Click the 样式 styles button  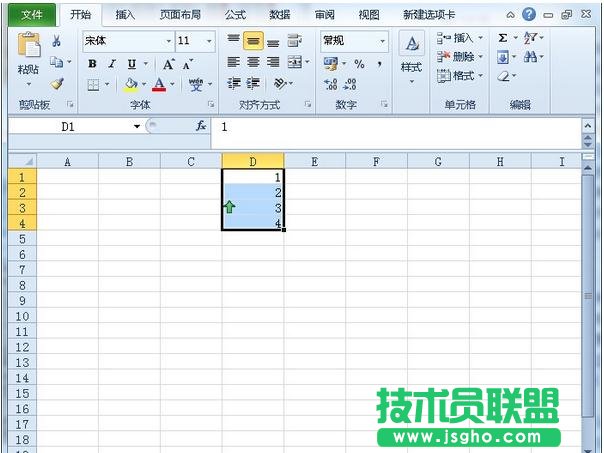click(411, 57)
